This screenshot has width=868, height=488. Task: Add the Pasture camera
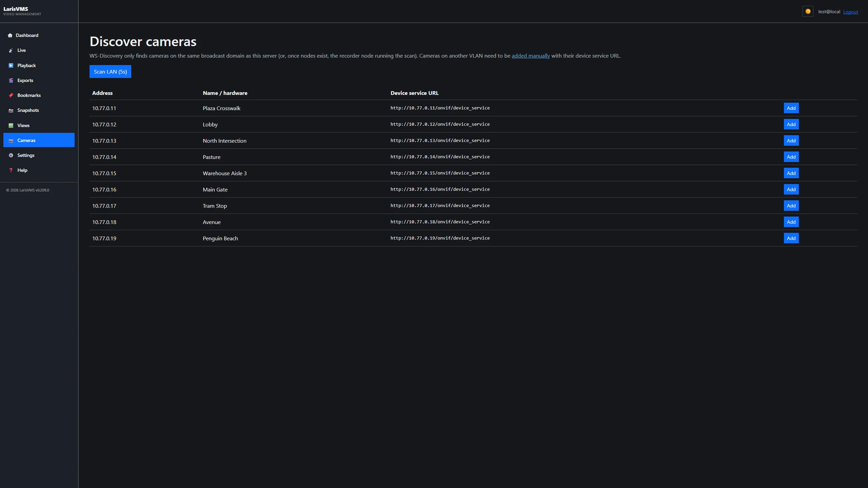[x=791, y=157]
